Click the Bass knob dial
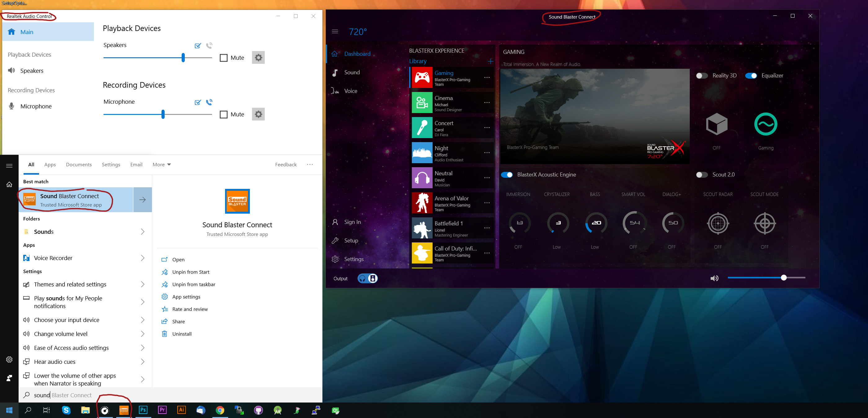This screenshot has width=868, height=418. (x=596, y=223)
